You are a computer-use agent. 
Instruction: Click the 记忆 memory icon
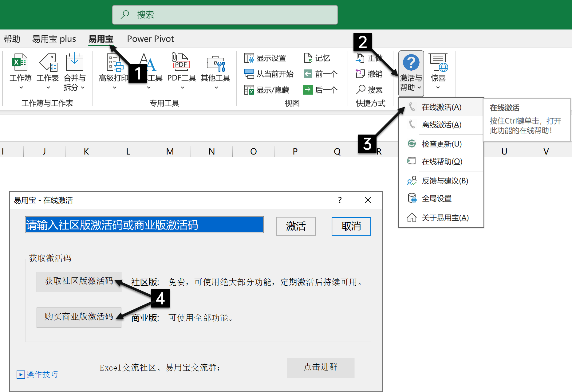308,58
